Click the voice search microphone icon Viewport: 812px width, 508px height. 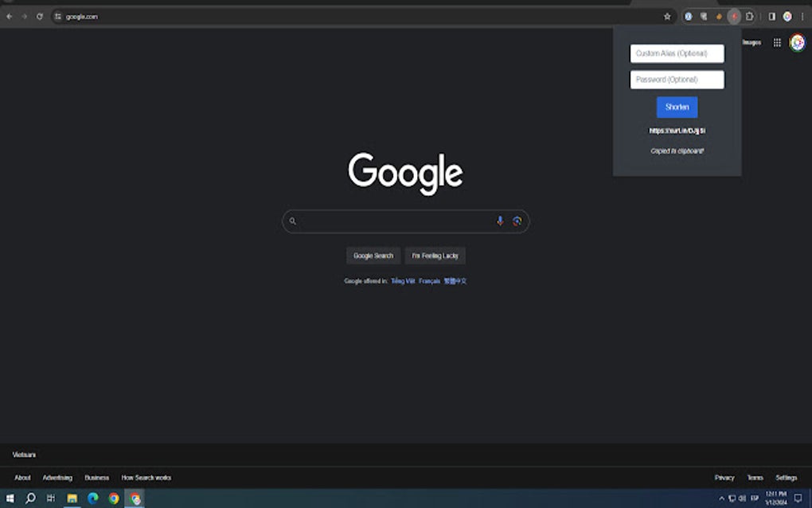click(500, 221)
